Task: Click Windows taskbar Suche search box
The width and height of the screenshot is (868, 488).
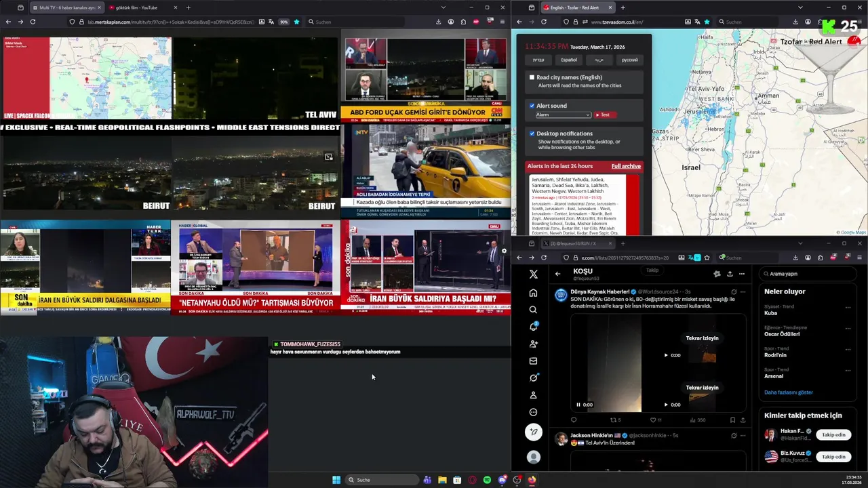Action: (x=382, y=480)
